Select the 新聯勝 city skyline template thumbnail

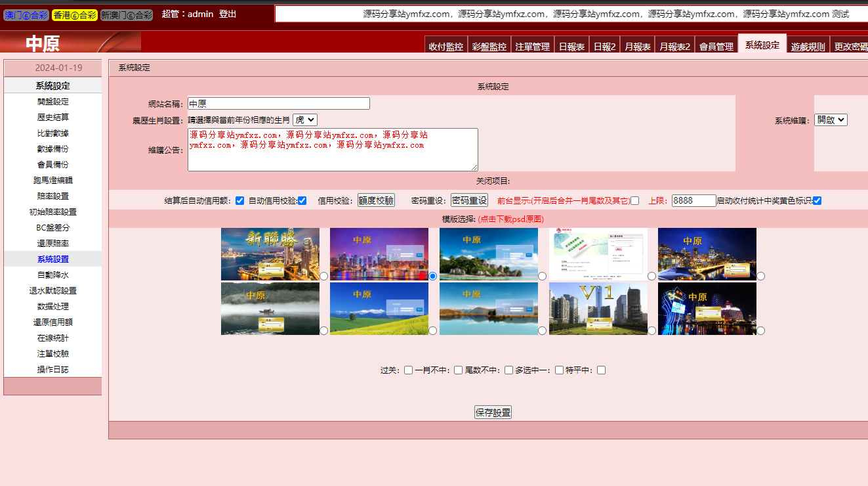[x=270, y=254]
